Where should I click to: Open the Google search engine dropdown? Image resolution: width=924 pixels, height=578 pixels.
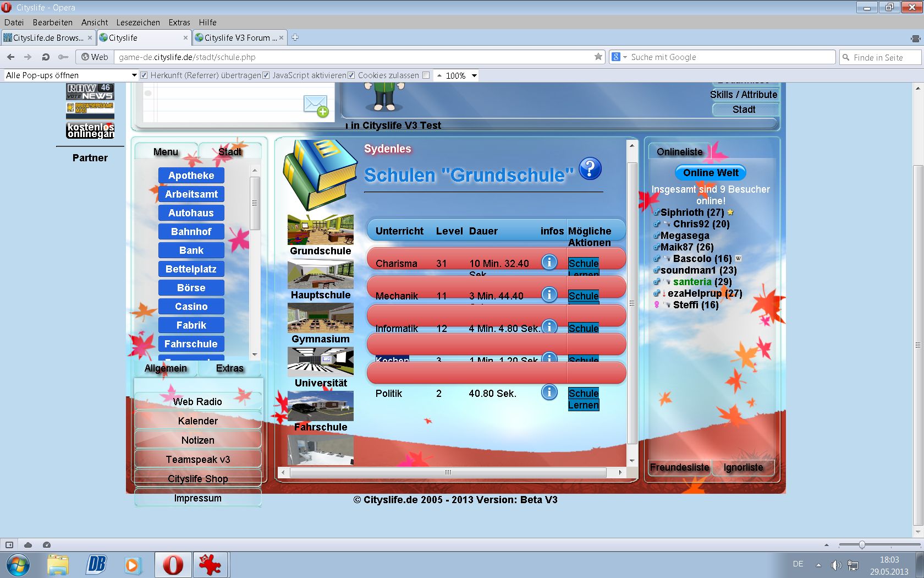(619, 57)
